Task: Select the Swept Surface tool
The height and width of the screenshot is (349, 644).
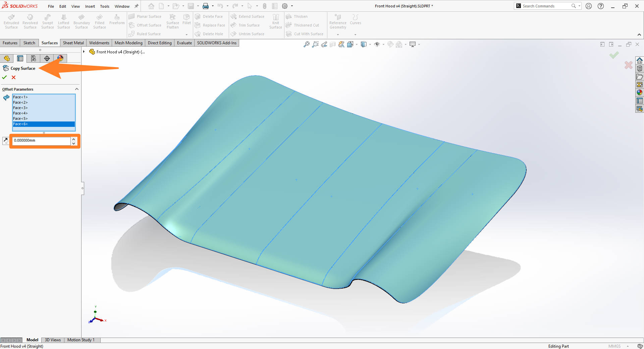Action: click(x=47, y=21)
